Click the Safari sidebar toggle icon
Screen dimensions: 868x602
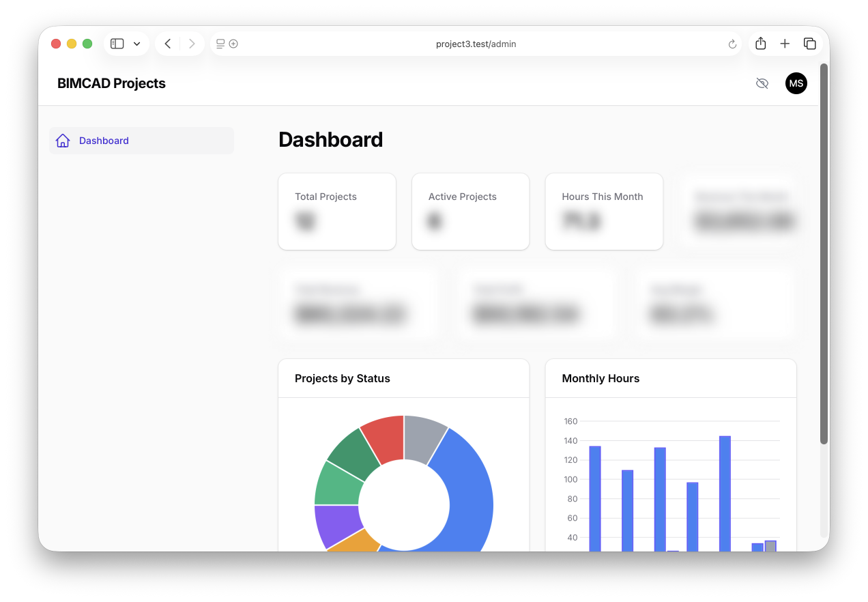click(117, 44)
